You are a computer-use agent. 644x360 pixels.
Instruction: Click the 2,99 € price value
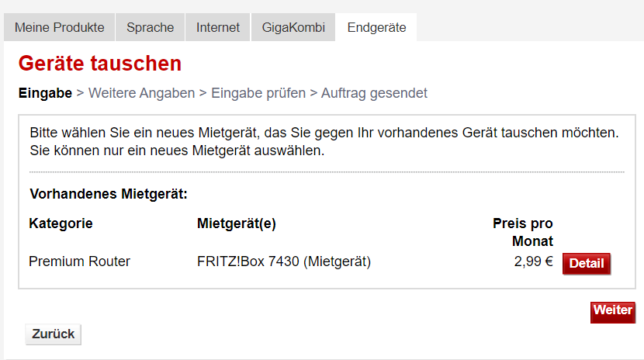(x=533, y=261)
